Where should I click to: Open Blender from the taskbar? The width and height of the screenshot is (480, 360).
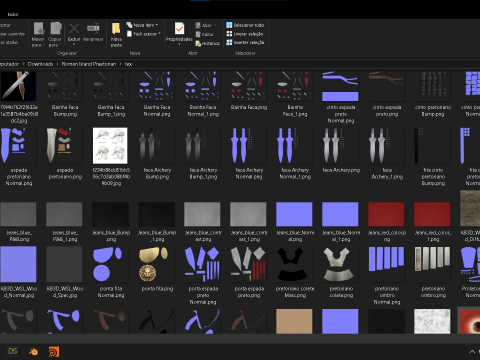click(33, 352)
